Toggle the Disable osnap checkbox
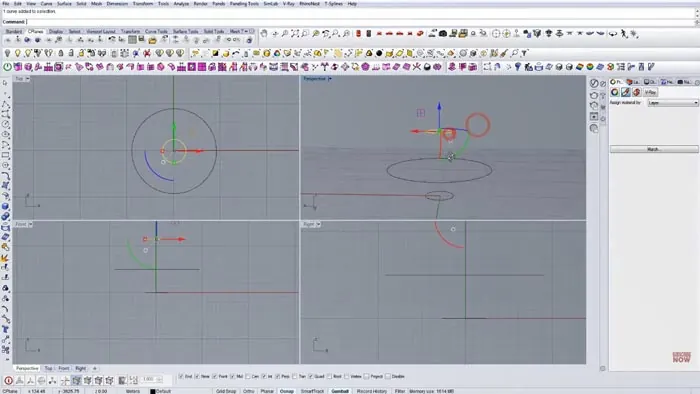The image size is (700, 394). [x=388, y=377]
